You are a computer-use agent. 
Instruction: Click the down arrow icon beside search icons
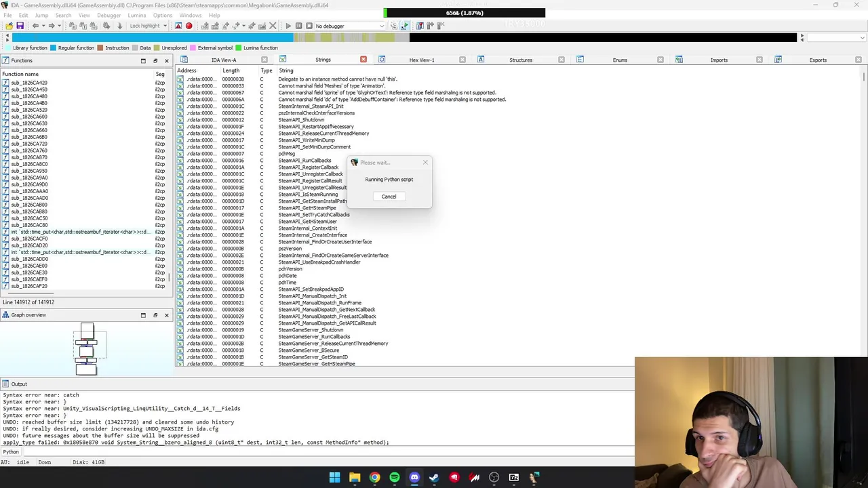click(x=120, y=26)
